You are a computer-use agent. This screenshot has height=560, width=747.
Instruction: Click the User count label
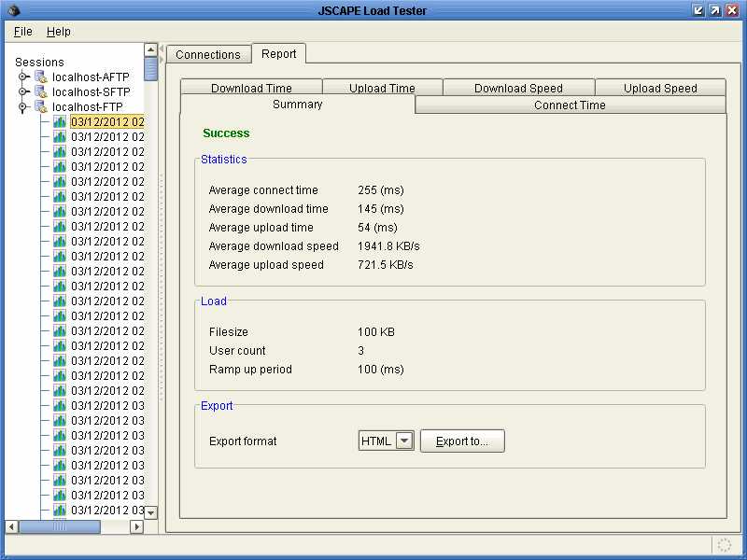237,351
